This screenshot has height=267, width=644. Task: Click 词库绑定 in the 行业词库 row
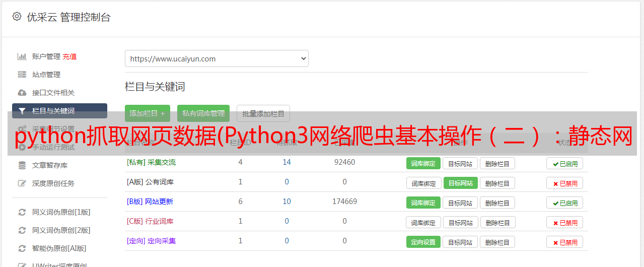424,222
